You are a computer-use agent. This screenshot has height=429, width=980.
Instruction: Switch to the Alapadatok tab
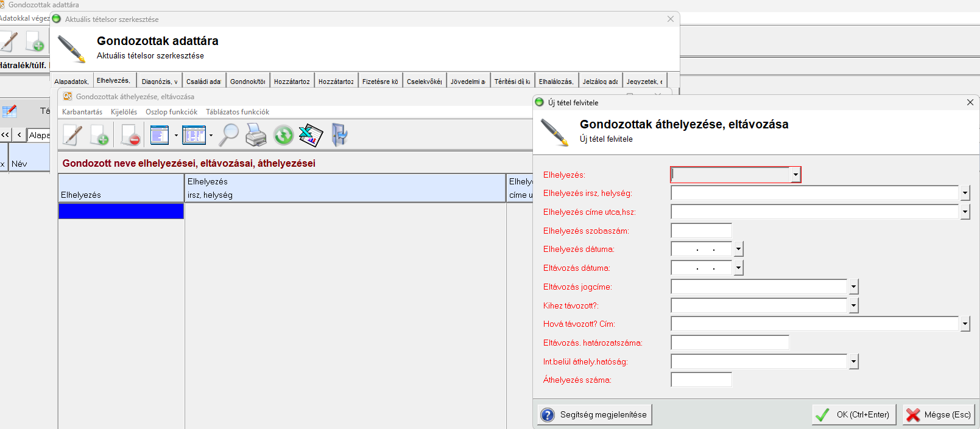pos(71,82)
